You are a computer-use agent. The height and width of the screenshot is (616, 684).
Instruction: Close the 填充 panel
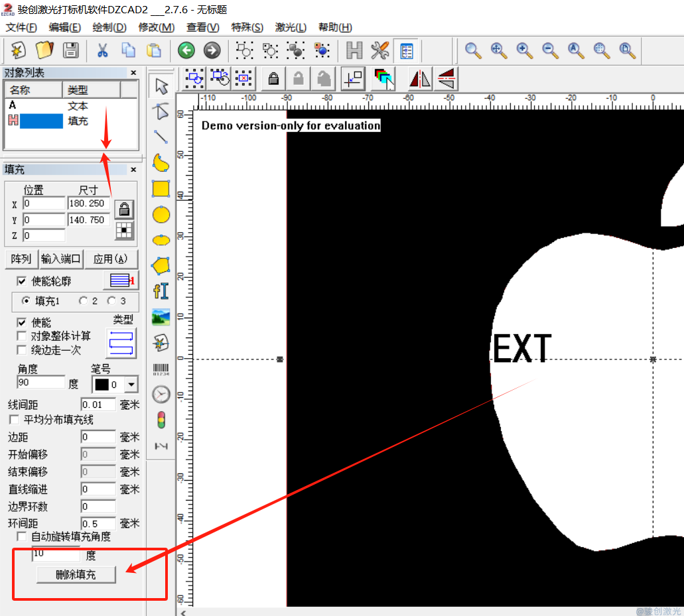133,170
